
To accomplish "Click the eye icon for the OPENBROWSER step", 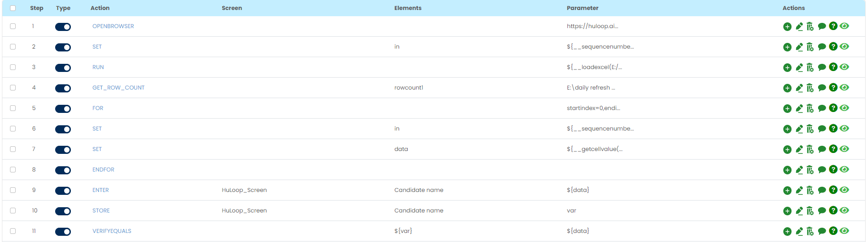I will (844, 26).
